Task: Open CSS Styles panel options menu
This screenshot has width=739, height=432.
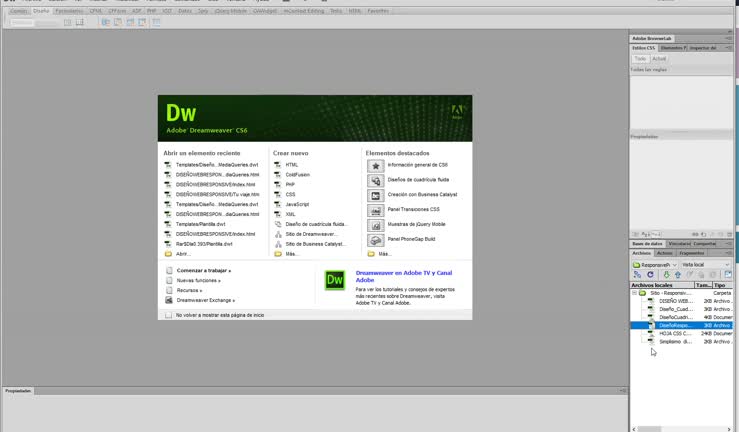Action: (x=729, y=48)
